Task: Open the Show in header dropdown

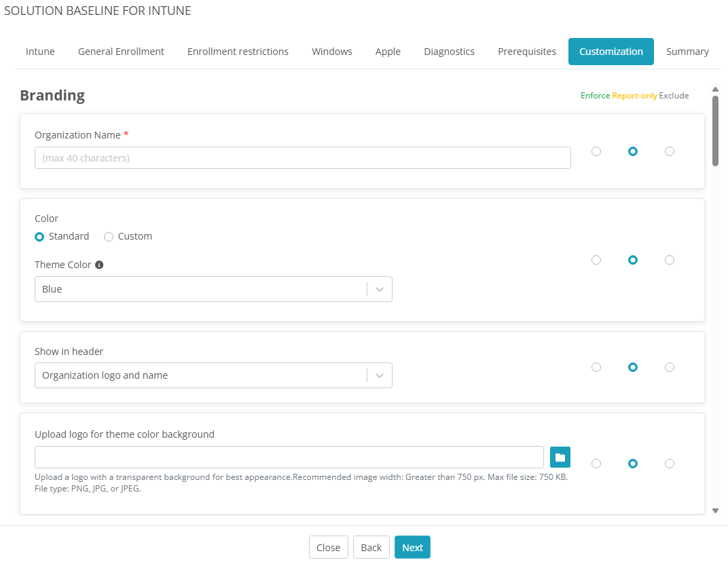Action: pyautogui.click(x=213, y=375)
